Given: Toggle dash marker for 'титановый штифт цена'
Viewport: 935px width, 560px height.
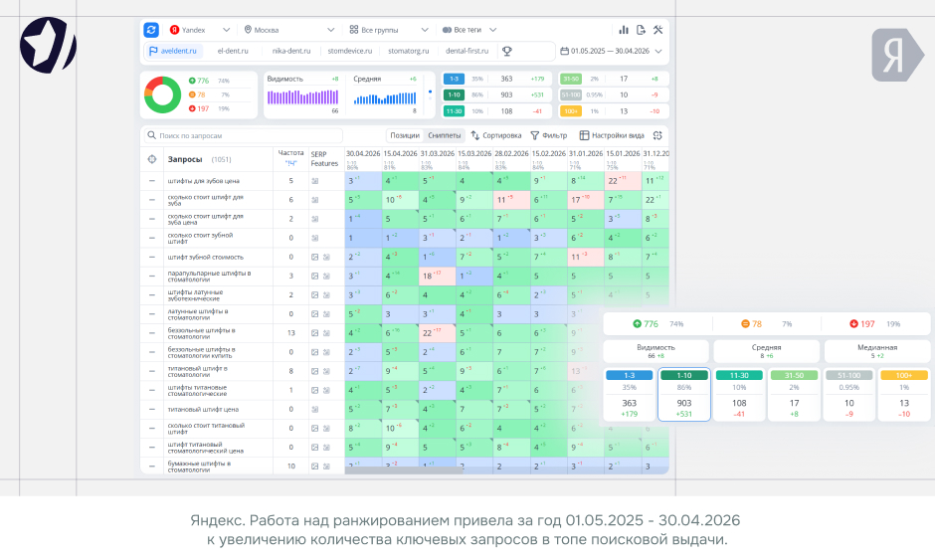Looking at the screenshot, I should (x=152, y=409).
